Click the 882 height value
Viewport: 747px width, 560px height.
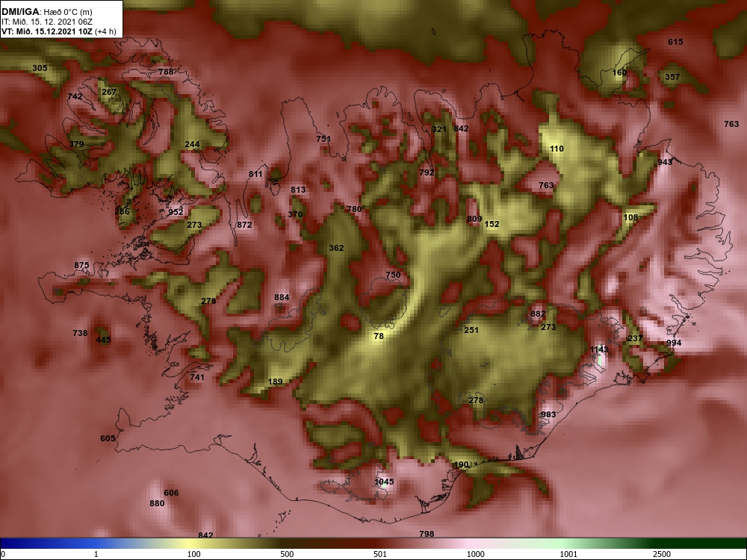(x=537, y=314)
